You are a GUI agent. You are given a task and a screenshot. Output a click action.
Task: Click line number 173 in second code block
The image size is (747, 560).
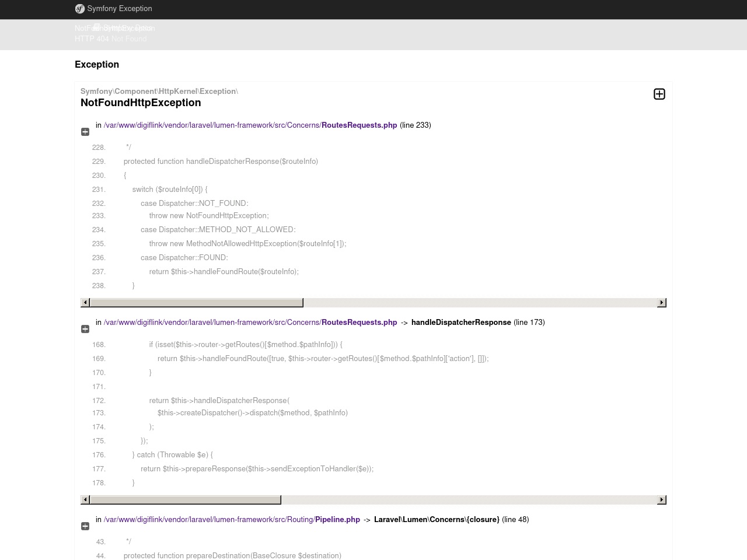coord(99,413)
